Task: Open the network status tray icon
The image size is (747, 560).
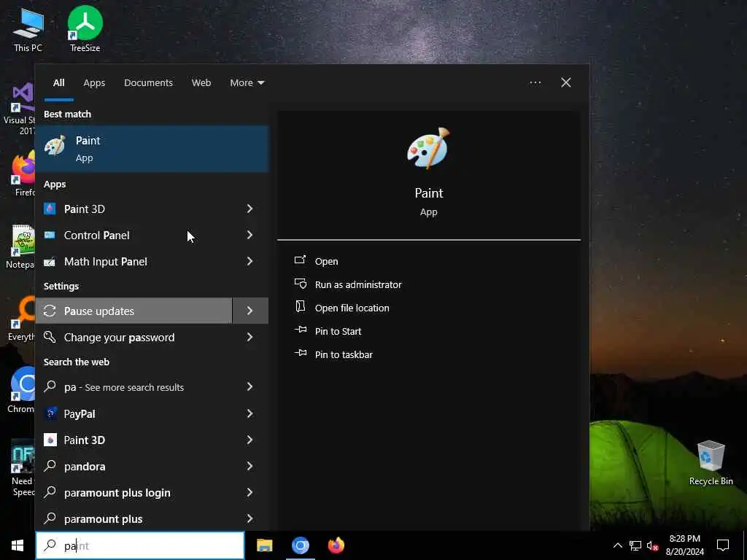Action: click(x=635, y=545)
